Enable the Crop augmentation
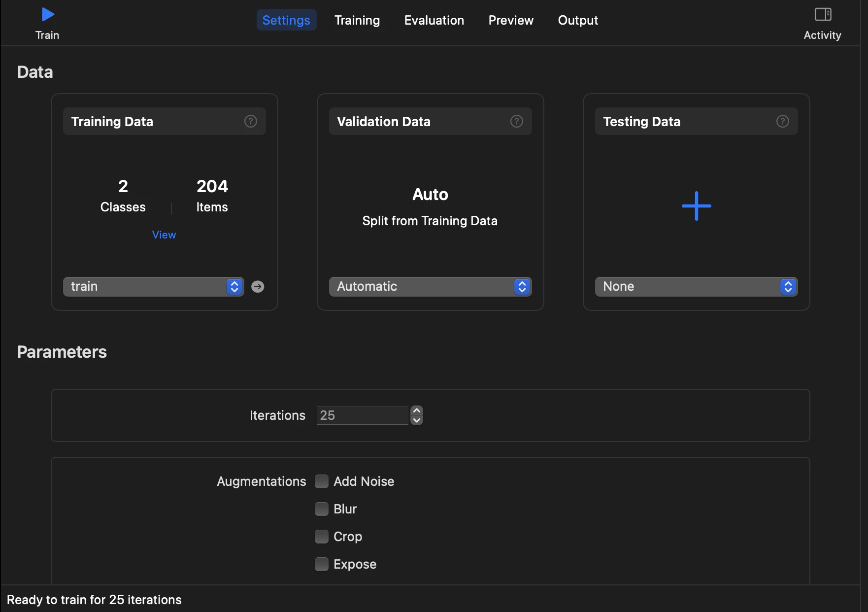This screenshot has height=612, width=868. point(322,537)
